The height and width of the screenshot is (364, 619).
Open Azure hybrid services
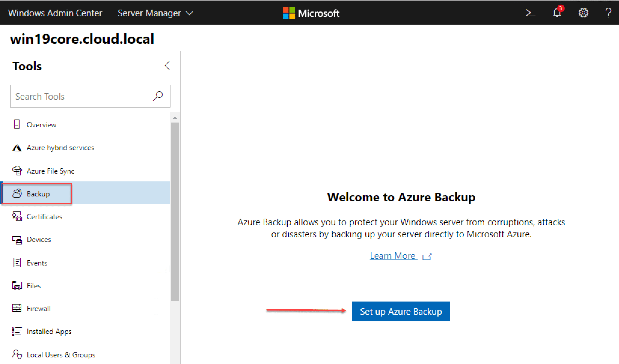pyautogui.click(x=60, y=147)
